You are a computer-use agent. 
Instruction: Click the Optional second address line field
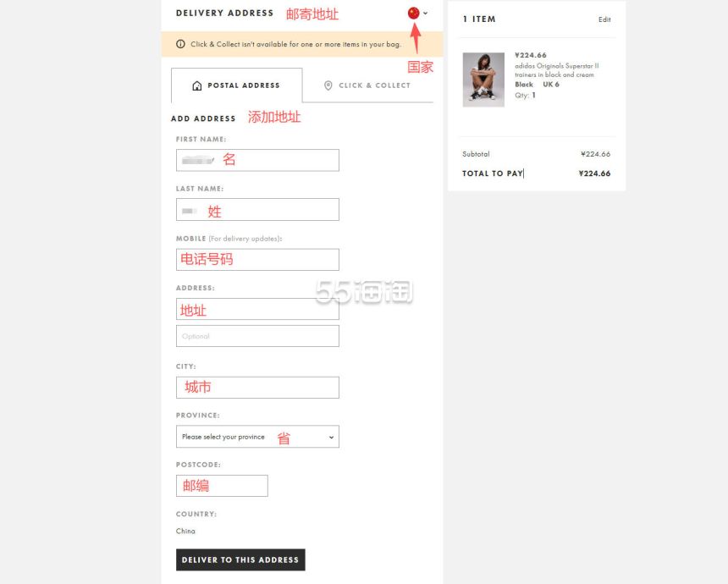pos(257,336)
